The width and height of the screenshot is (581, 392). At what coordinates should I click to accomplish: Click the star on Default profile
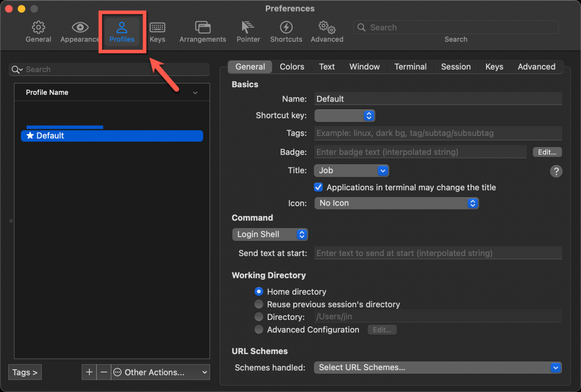coord(30,136)
